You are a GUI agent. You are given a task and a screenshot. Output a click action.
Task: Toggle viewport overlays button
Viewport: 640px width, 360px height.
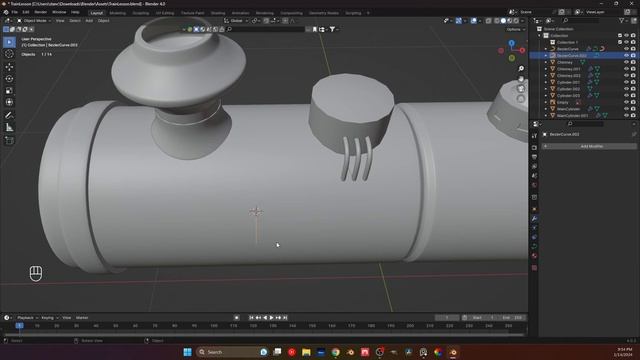tap(473, 20)
